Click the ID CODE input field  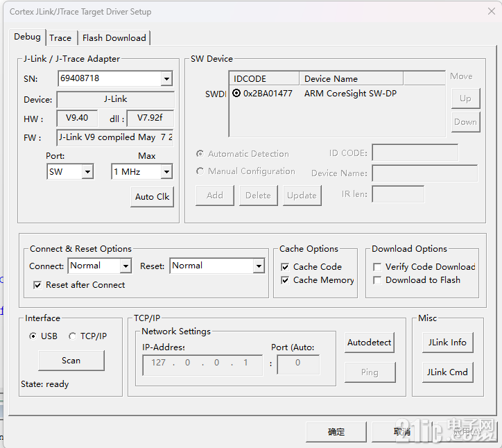click(x=415, y=153)
